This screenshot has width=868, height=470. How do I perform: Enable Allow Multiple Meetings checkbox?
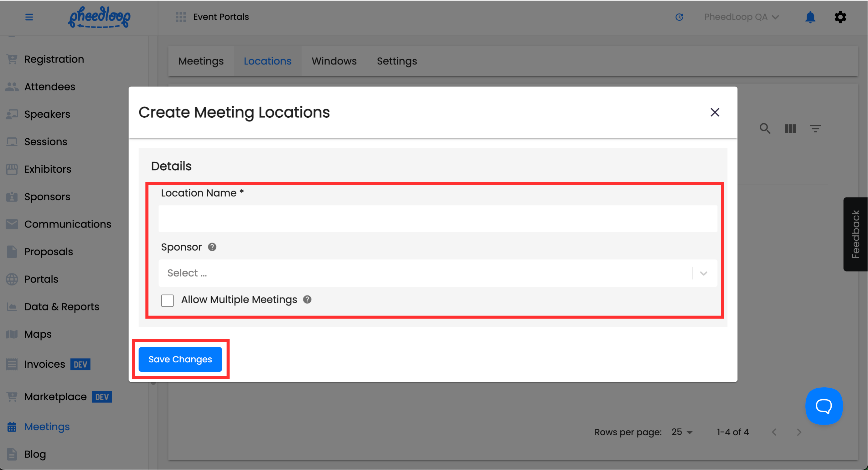point(168,300)
